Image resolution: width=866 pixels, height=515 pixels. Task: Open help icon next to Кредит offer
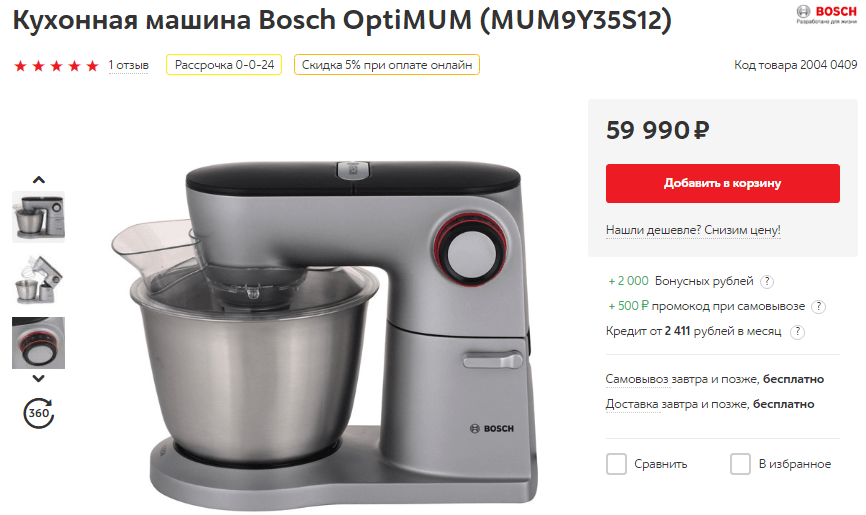[x=798, y=332]
